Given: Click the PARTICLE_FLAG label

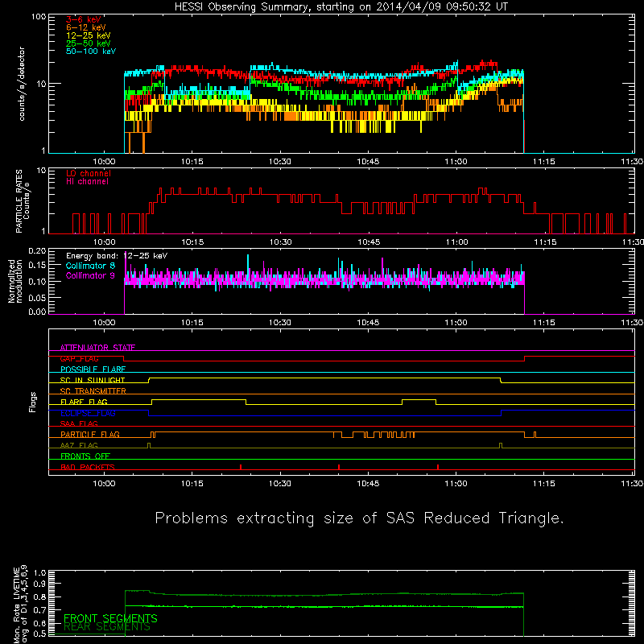Looking at the screenshot, I should point(90,434).
